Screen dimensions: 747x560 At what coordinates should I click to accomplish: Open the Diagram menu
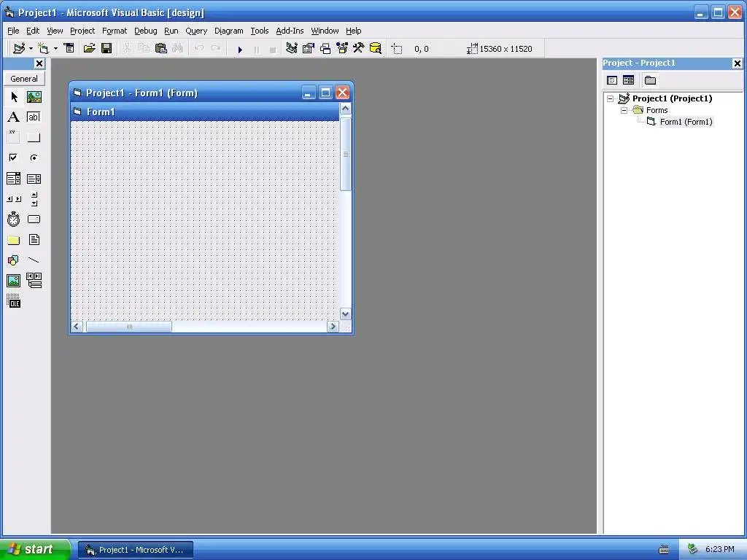pos(228,31)
